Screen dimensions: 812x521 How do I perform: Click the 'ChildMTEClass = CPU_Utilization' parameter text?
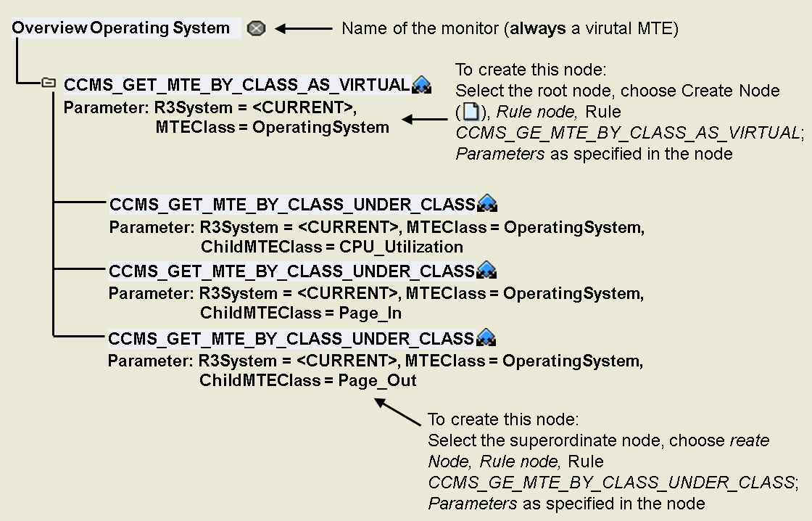coord(331,247)
